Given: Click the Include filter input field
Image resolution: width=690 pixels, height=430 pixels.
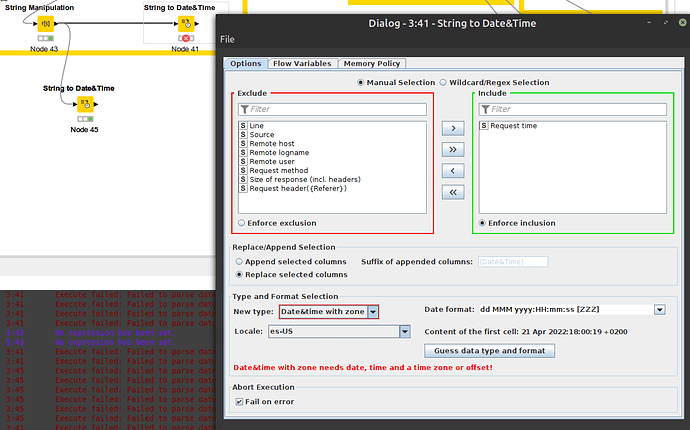Looking at the screenshot, I should (x=573, y=109).
